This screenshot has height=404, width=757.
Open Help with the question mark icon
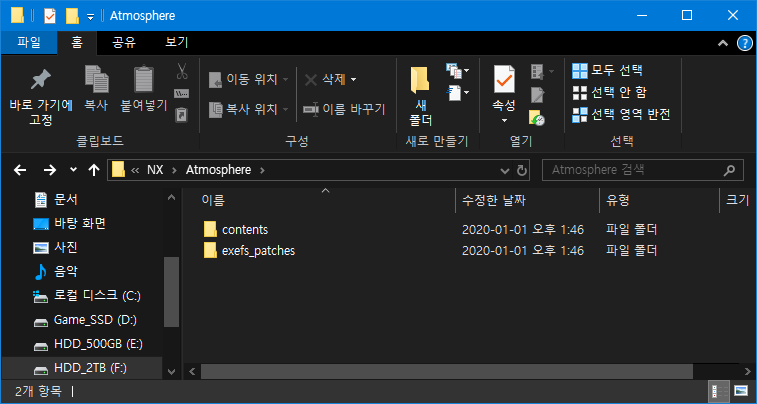(x=744, y=44)
